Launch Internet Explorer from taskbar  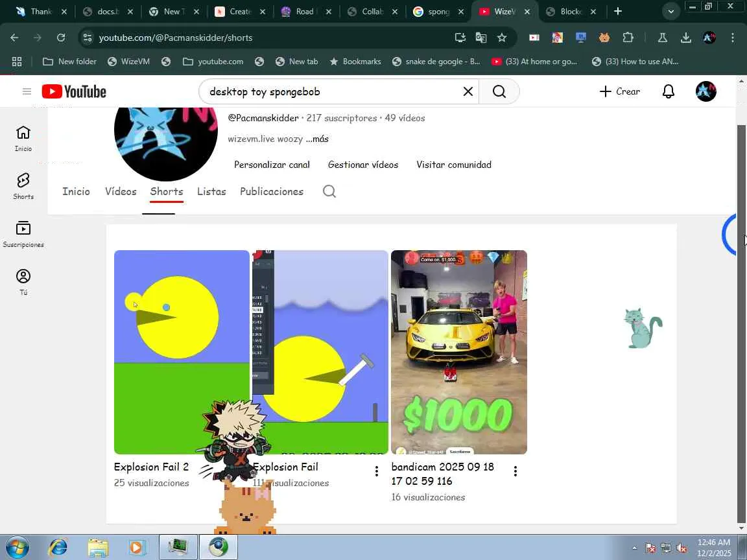tap(58, 547)
